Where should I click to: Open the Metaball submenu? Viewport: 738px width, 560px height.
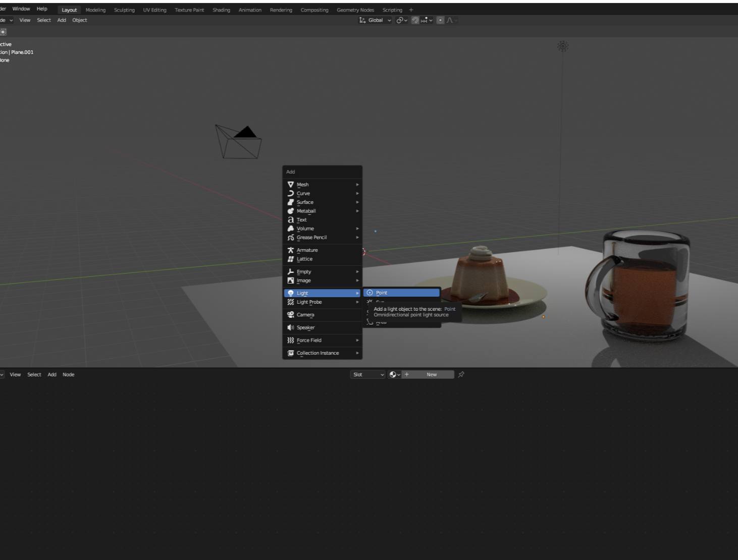(x=322, y=211)
